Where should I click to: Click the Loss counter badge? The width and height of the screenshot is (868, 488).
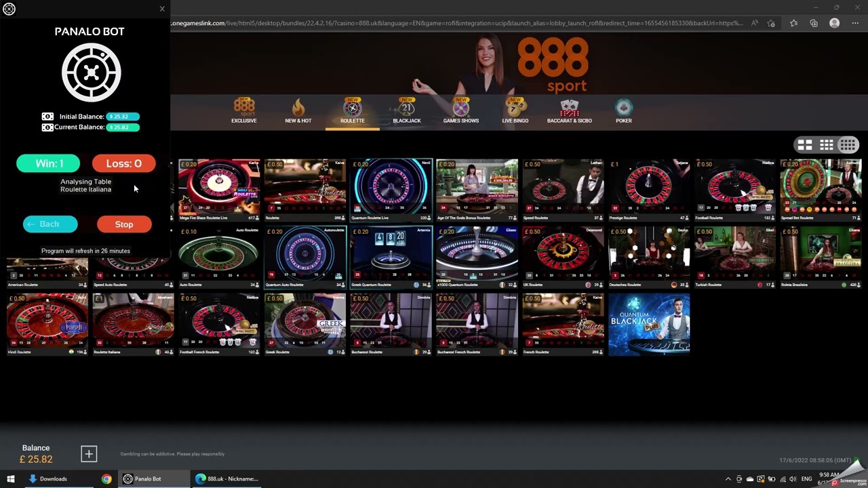click(x=123, y=163)
